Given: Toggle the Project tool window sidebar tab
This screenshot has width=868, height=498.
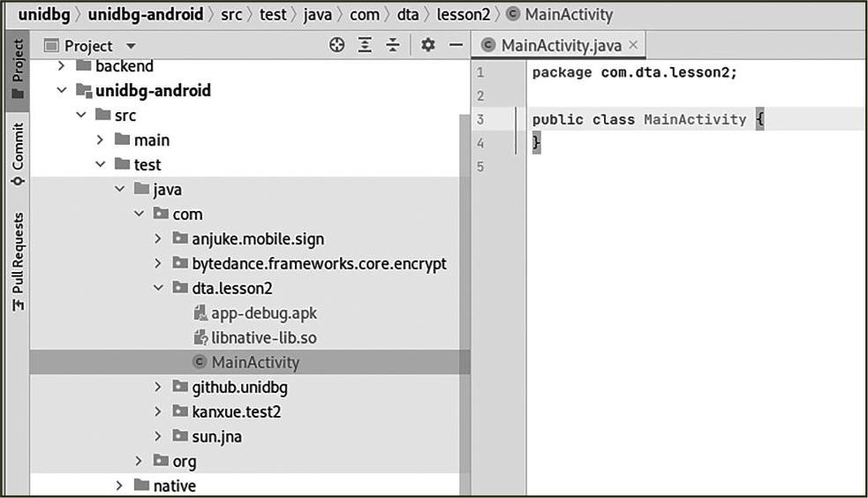Looking at the screenshot, I should pyautogui.click(x=17, y=66).
